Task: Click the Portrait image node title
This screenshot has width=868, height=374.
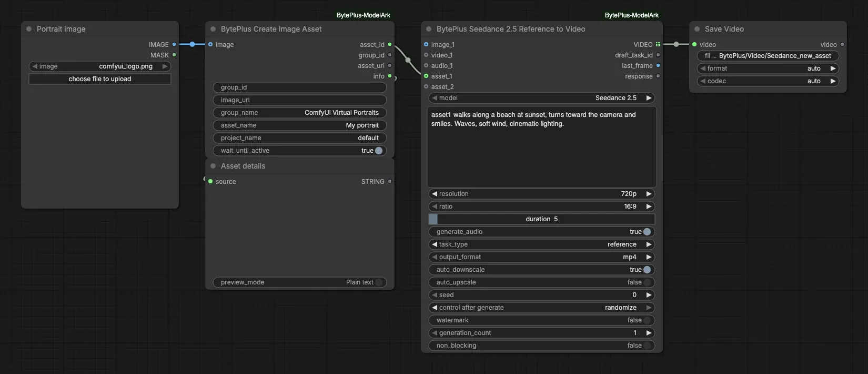Action: pos(61,29)
